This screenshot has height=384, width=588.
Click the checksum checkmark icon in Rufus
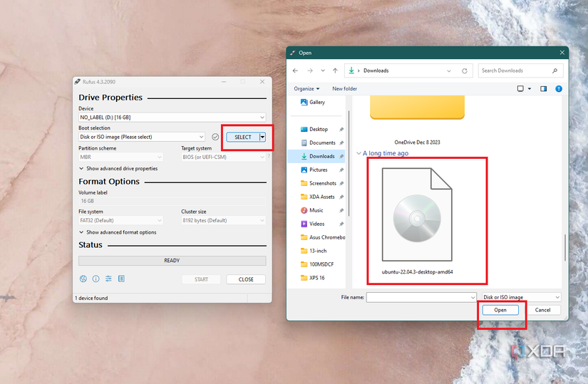[x=215, y=137]
